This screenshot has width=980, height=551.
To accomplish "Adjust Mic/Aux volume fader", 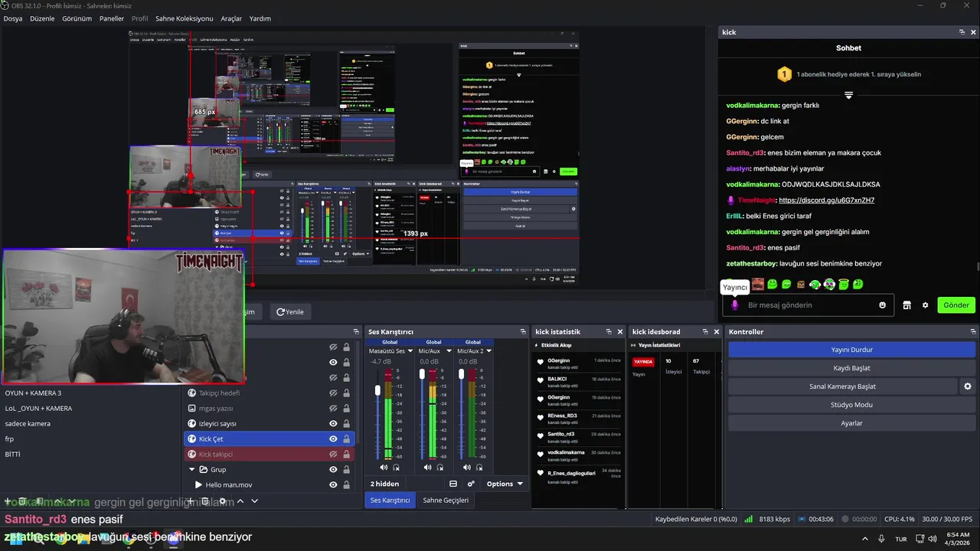I will pyautogui.click(x=422, y=374).
